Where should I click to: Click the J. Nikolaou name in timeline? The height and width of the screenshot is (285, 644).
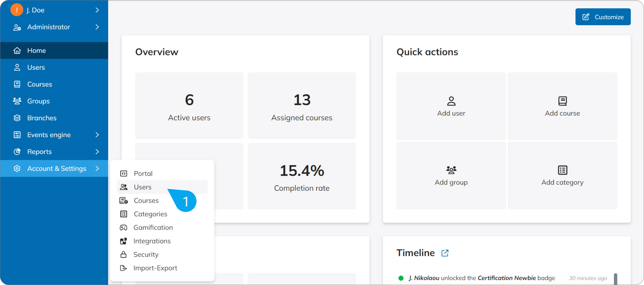tap(424, 278)
